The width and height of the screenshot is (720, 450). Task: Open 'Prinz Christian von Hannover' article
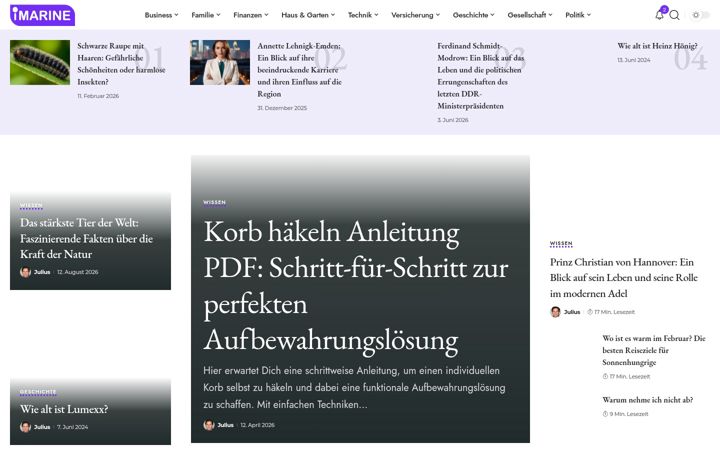pyautogui.click(x=624, y=278)
